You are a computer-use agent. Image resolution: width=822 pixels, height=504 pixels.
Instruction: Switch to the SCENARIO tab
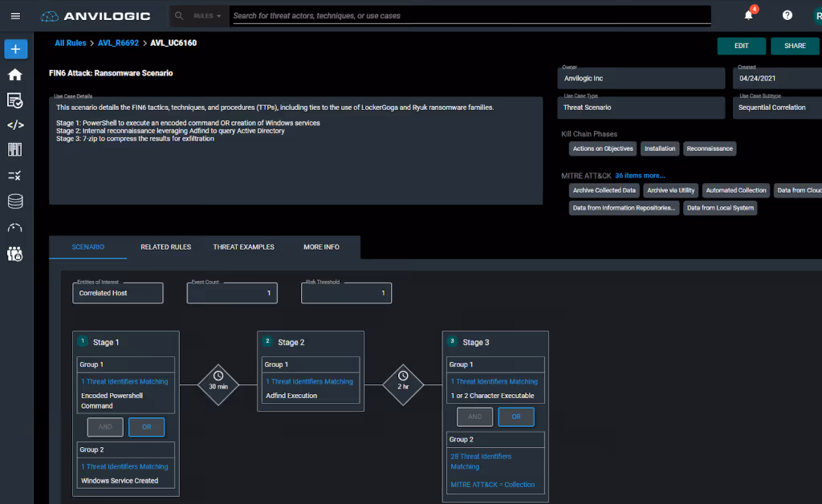click(x=88, y=246)
